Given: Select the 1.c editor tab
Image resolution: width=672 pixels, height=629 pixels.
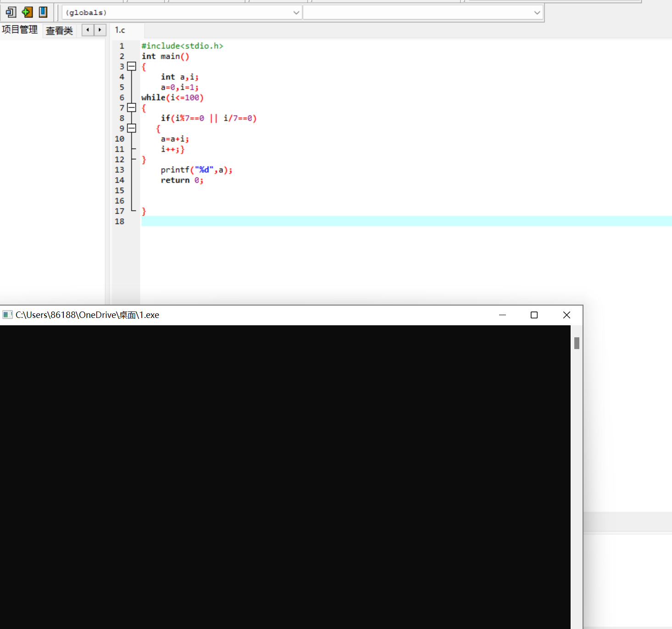Looking at the screenshot, I should point(120,30).
